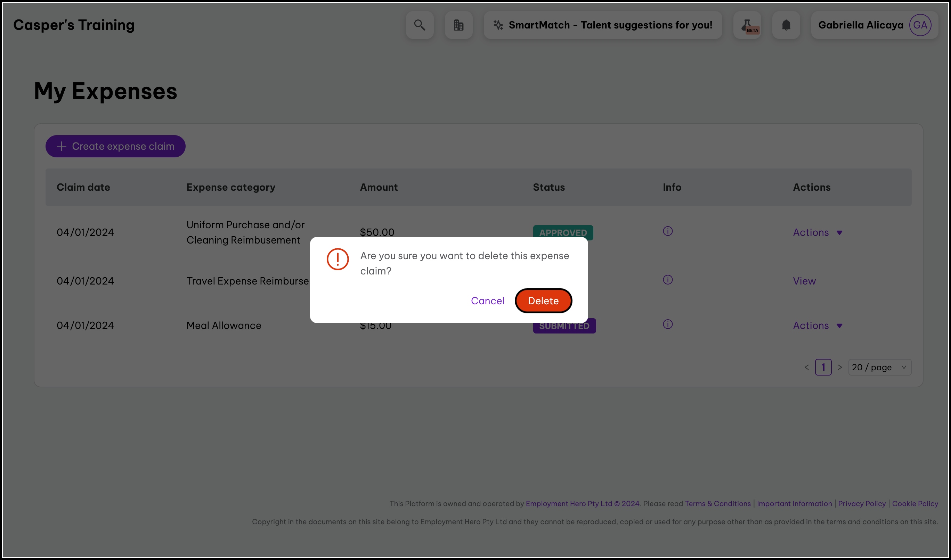
Task: Open the organisation building icon
Action: coord(458,25)
